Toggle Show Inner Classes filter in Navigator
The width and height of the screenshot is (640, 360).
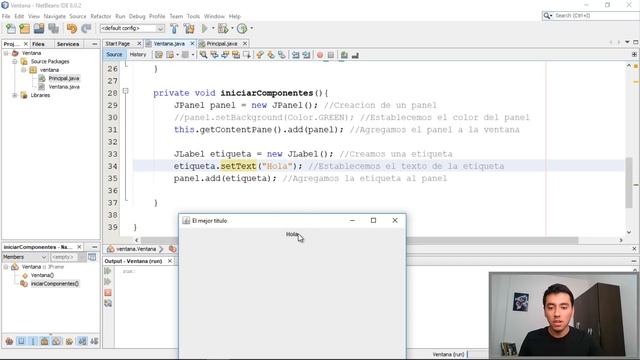pos(57,341)
